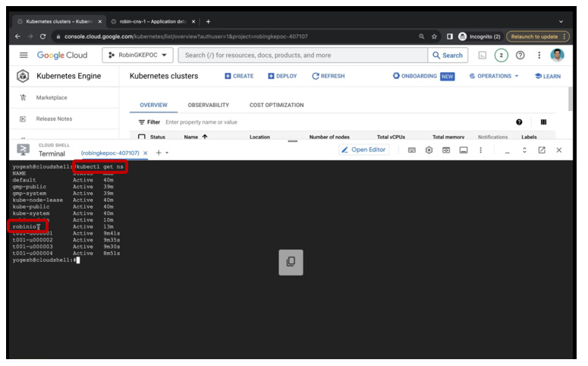Screen dimensions: 588x366
Task: Focus the Filter property input
Action: tap(201, 122)
